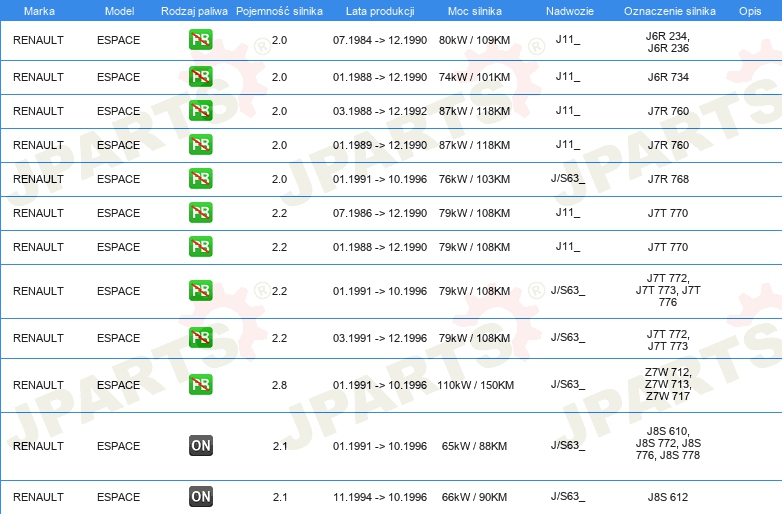Click RENAULT in the J8S 612 row
This screenshot has width=782, height=514.
click(x=38, y=497)
